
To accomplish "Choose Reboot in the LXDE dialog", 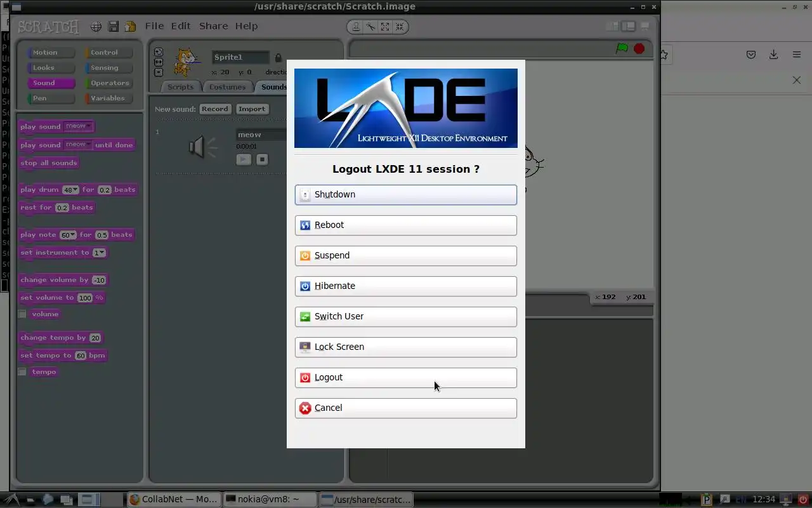I will tap(405, 225).
